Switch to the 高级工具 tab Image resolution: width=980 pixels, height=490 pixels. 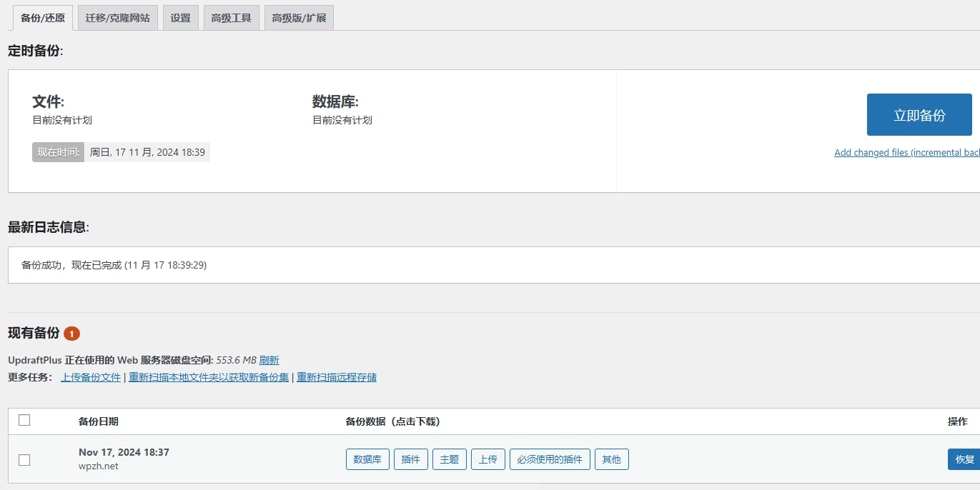click(x=231, y=17)
